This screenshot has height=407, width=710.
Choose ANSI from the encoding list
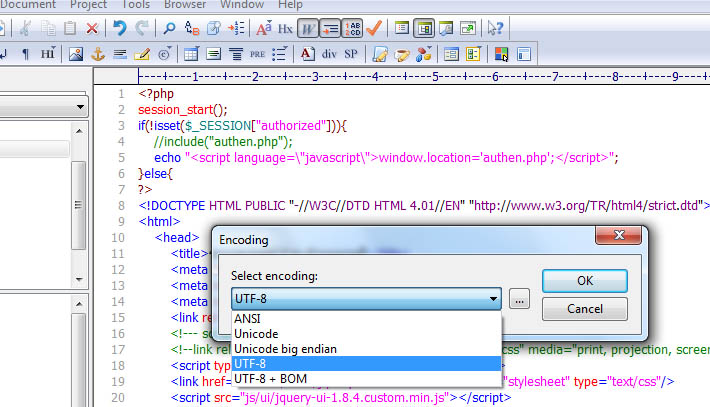click(366, 319)
